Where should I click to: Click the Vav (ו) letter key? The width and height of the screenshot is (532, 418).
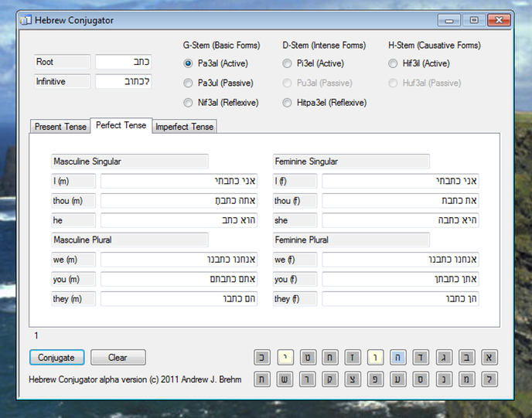[375, 358]
